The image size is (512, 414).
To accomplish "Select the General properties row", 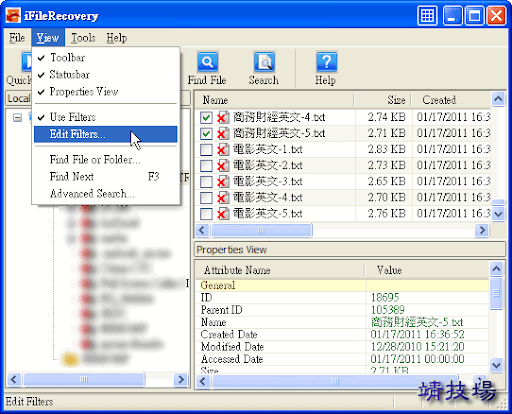I will [342, 285].
